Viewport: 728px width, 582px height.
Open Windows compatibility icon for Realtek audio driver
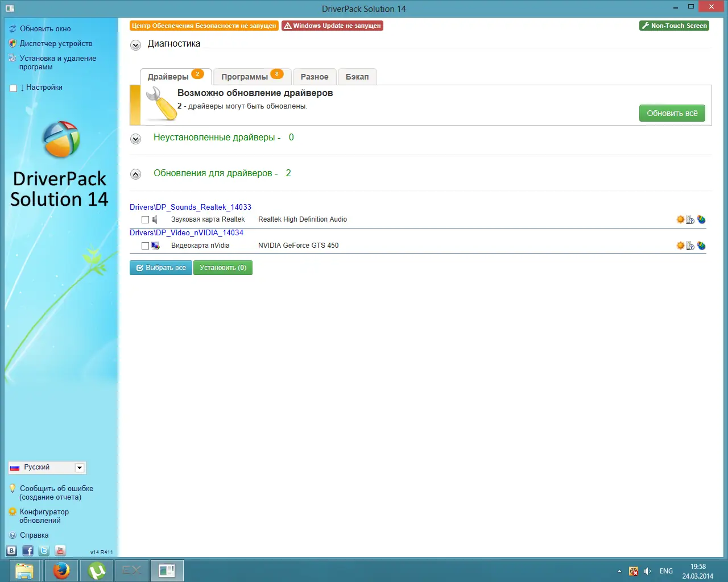point(689,219)
